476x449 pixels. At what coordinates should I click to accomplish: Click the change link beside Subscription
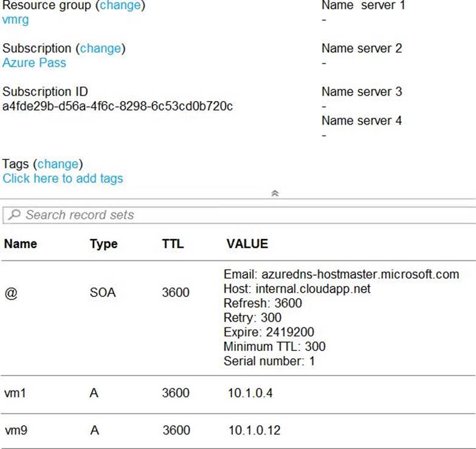100,48
